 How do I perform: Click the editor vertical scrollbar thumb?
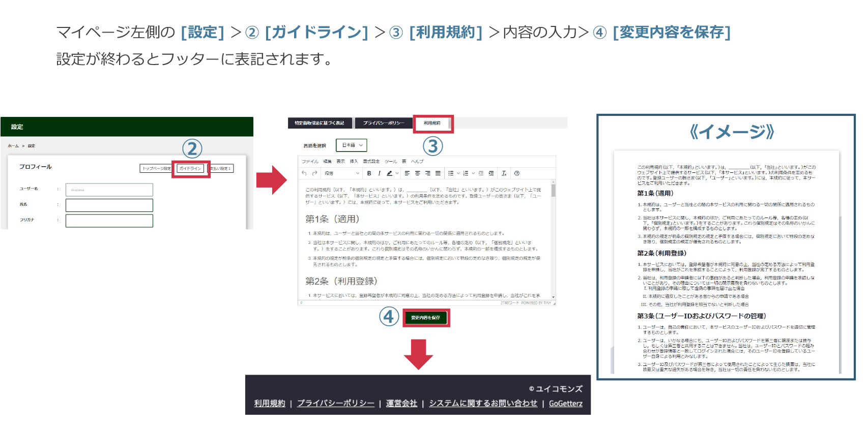tap(553, 191)
